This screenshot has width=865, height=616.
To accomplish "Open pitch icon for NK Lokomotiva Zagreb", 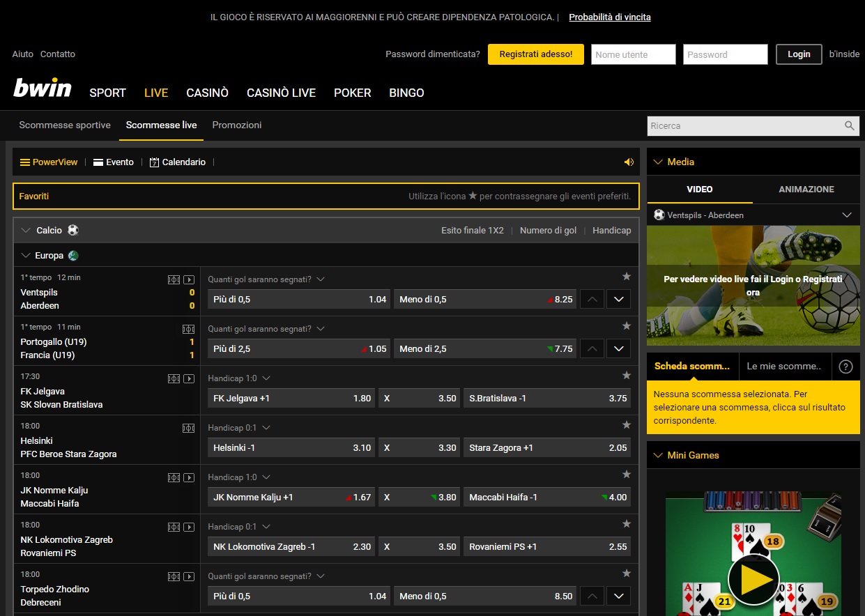I will coord(174,527).
